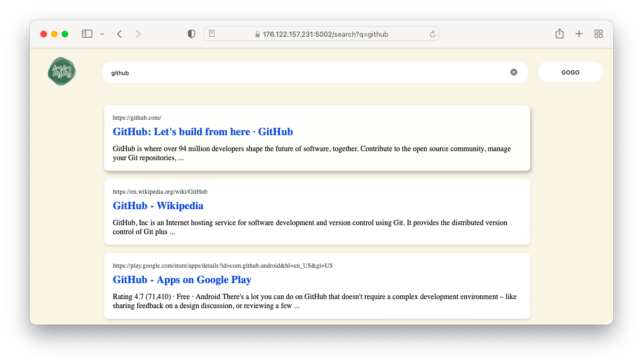Click the green logo on the search page
This screenshot has height=364, width=643.
click(x=62, y=72)
